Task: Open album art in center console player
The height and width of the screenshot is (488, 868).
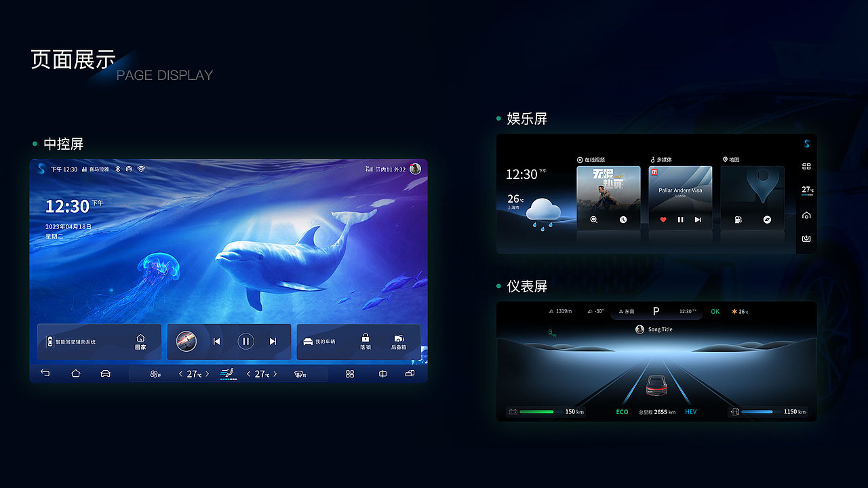Action: point(186,341)
